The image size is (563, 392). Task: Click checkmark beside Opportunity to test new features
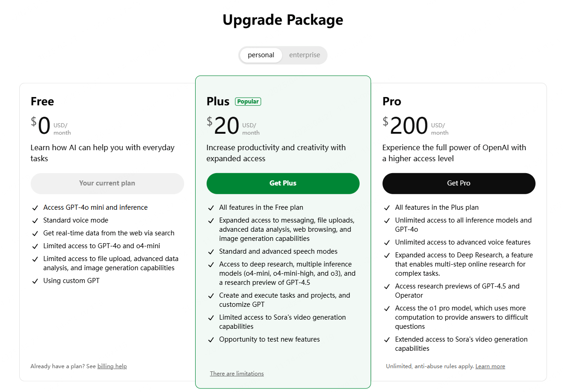click(x=211, y=340)
